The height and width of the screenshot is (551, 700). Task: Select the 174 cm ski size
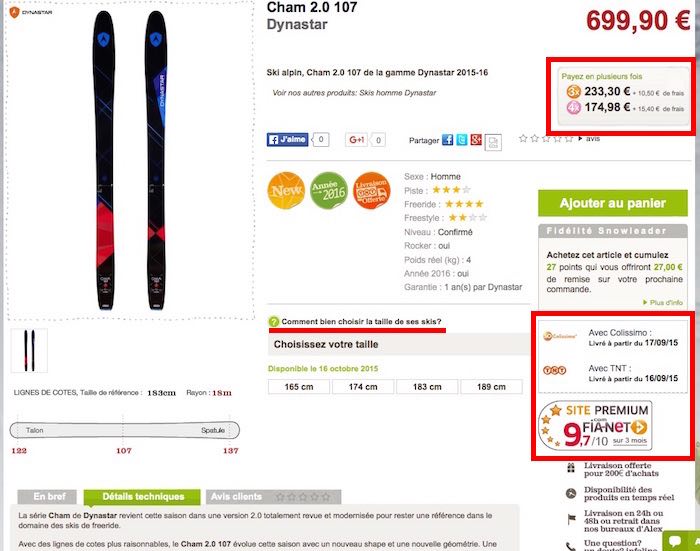click(363, 387)
